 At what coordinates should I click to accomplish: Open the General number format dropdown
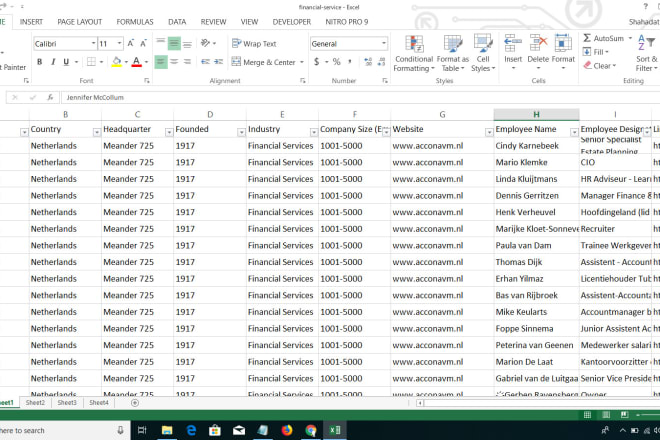pos(383,43)
